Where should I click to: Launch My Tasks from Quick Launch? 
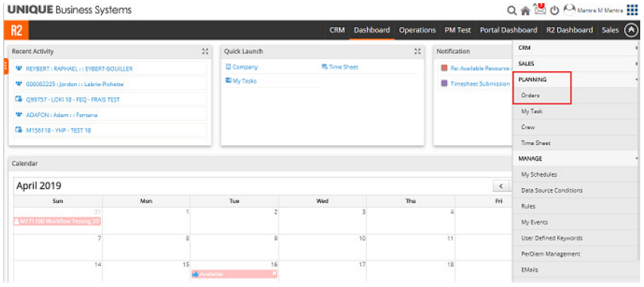coord(245,81)
